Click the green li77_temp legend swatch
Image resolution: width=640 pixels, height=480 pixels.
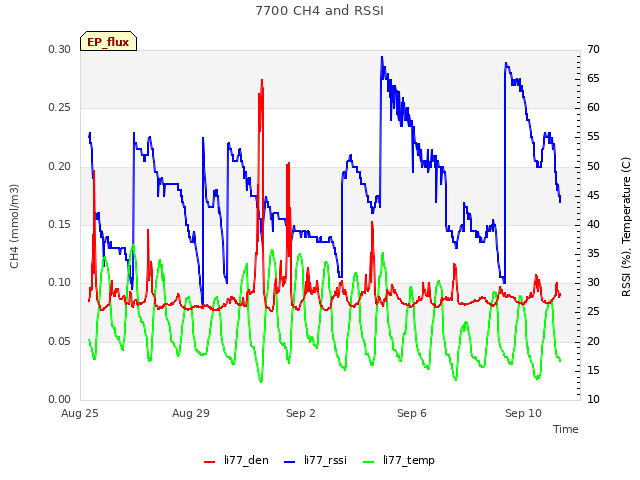pos(368,462)
